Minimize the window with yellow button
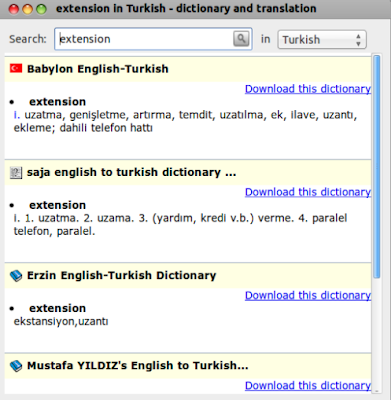This screenshot has height=400, width=391. [x=28, y=9]
